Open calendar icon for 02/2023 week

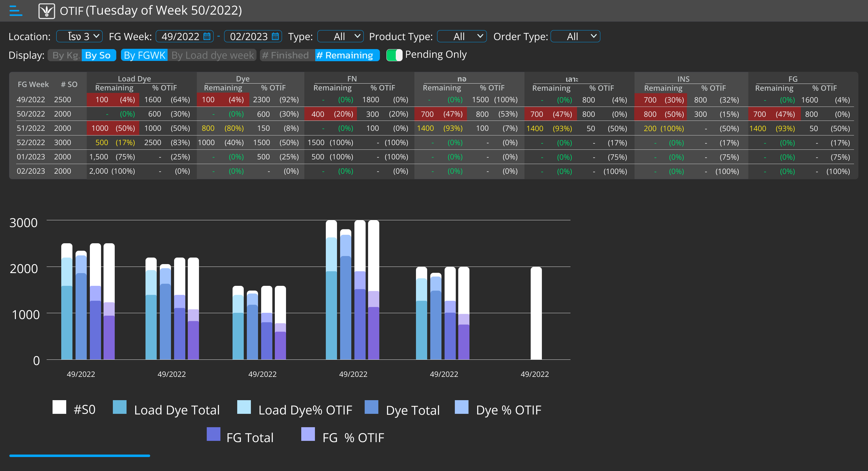click(x=275, y=36)
